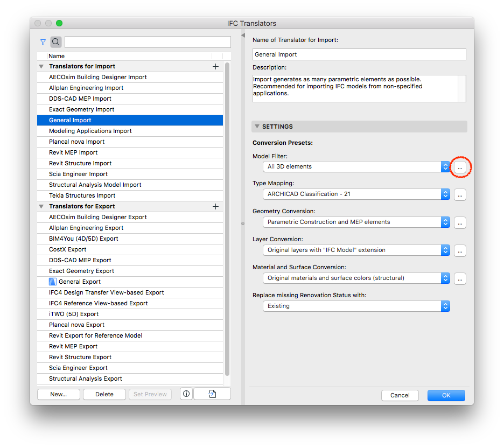Open Replace missing Renovation Status dropdown
The width and height of the screenshot is (504, 448).
tap(356, 306)
